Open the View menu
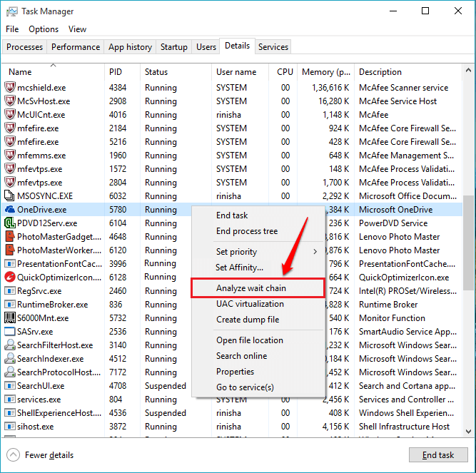 pos(77,29)
